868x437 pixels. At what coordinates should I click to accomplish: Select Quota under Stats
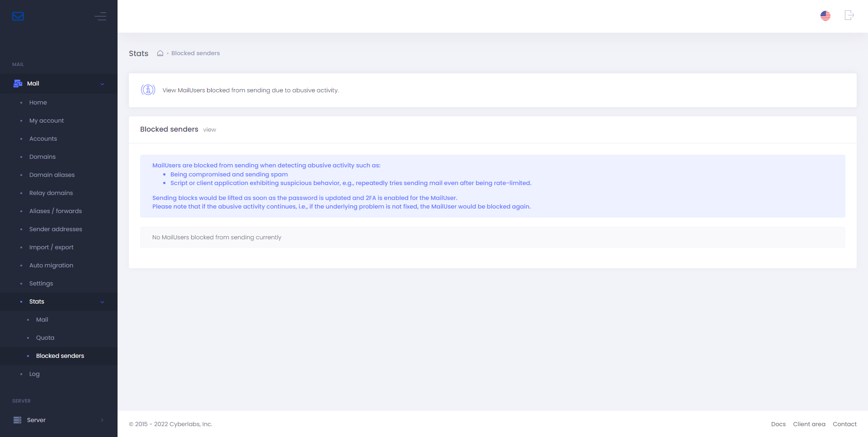(45, 338)
